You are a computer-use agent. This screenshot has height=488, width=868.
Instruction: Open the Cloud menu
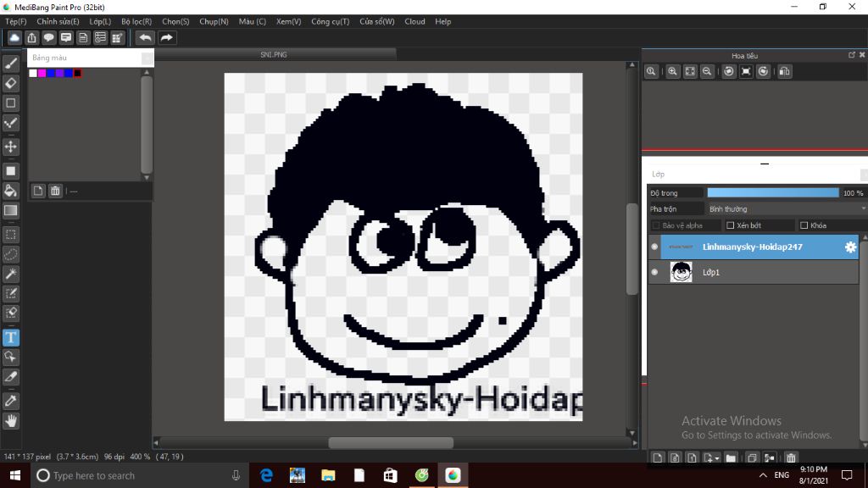pos(415,21)
